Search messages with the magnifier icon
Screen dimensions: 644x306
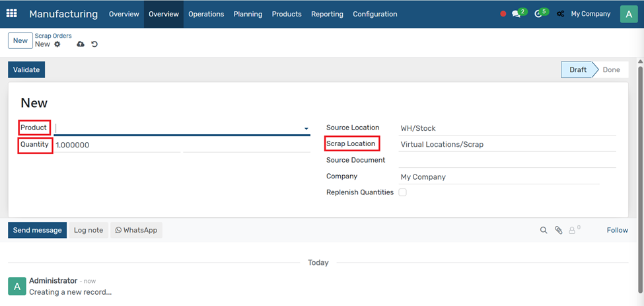544,231
